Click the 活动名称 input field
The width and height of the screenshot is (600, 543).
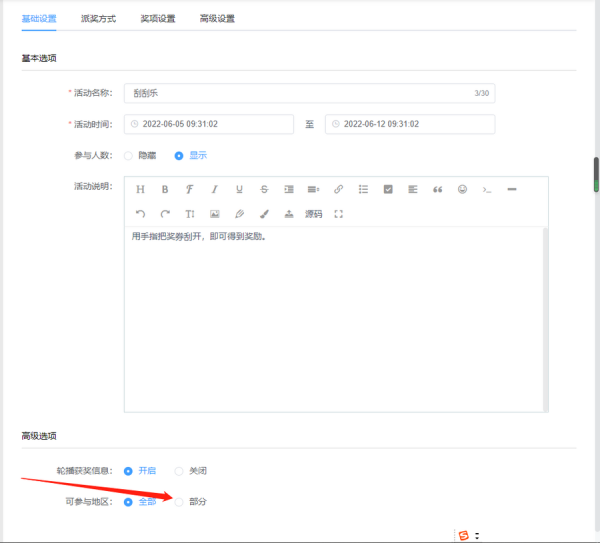coord(309,93)
